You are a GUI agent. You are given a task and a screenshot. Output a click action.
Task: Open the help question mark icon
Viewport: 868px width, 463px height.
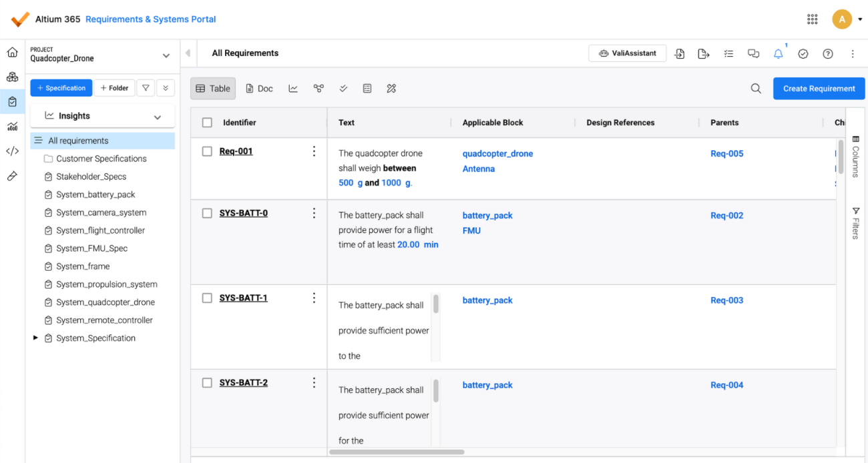[828, 54]
